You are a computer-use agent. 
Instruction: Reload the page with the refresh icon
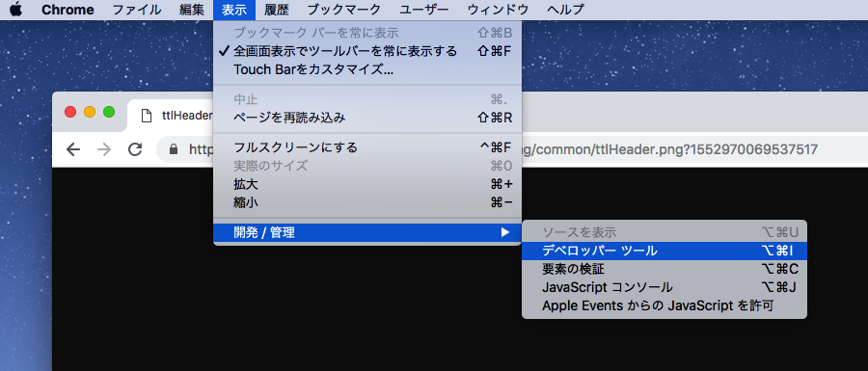point(135,149)
